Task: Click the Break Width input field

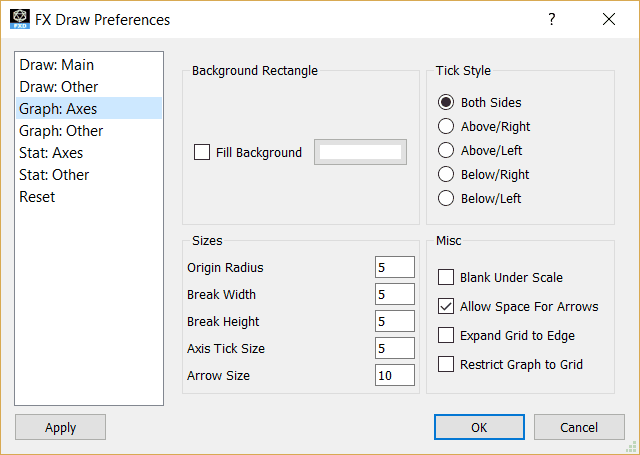Action: tap(395, 294)
